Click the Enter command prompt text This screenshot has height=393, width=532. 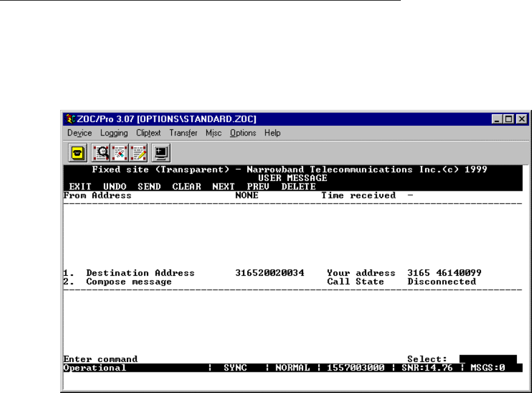(x=100, y=359)
